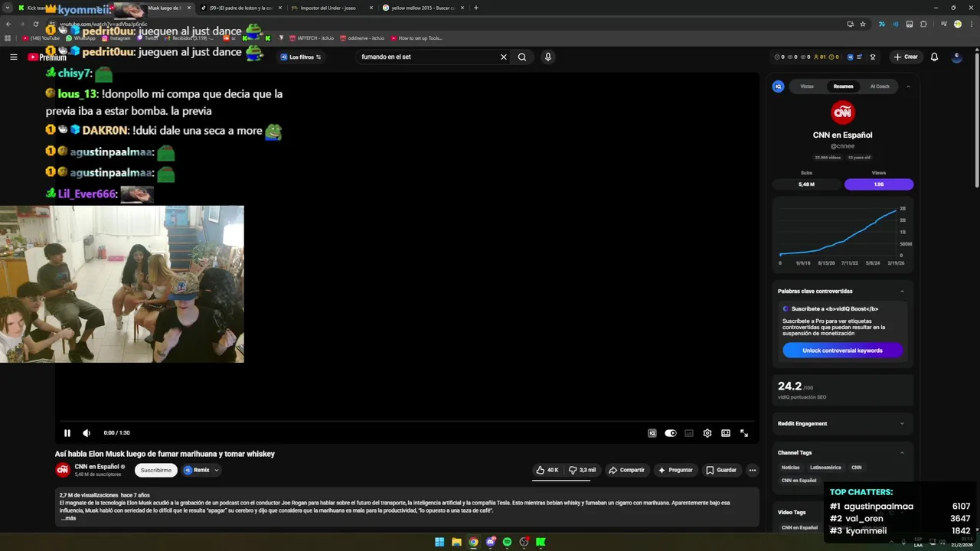The height and width of the screenshot is (551, 980).
Task: Open the Chrome extensions puzzle icon
Action: tap(923, 24)
